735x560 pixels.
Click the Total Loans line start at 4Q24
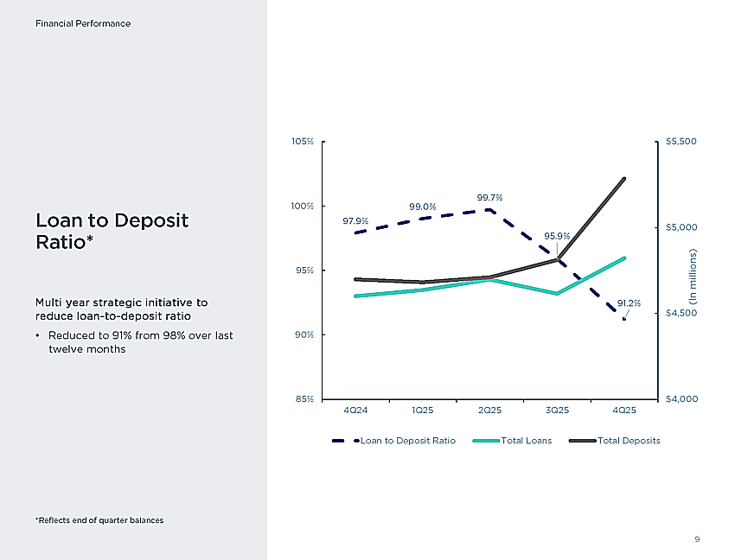(355, 296)
